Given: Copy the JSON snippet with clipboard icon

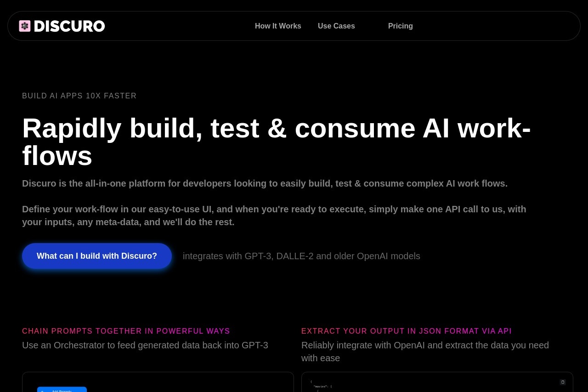Looking at the screenshot, I should click(x=563, y=382).
